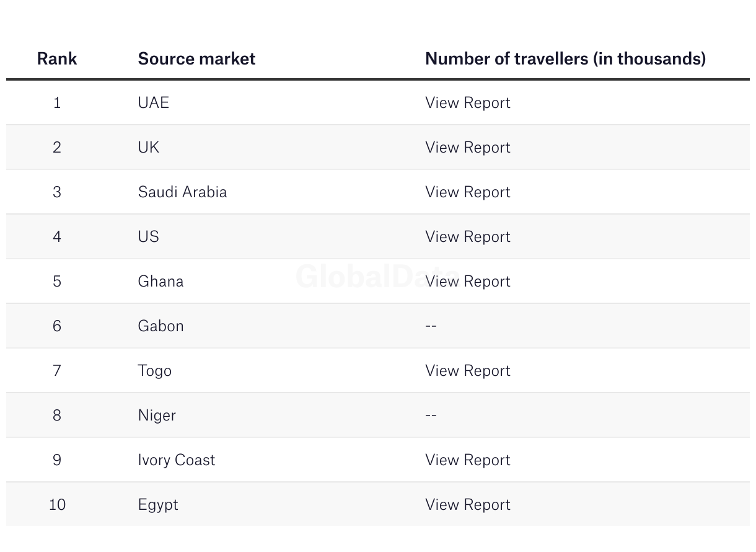The height and width of the screenshot is (552, 756).
Task: Click the Ivory Coast market name
Action: pos(177,460)
